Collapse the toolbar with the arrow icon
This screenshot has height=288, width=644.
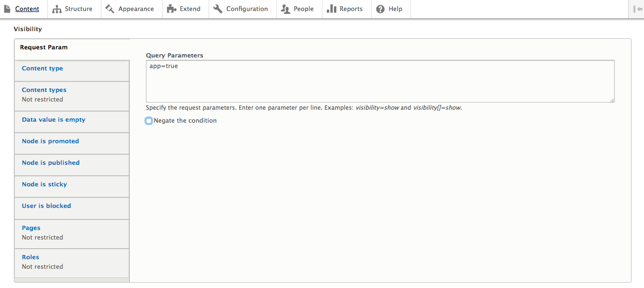[x=637, y=9]
